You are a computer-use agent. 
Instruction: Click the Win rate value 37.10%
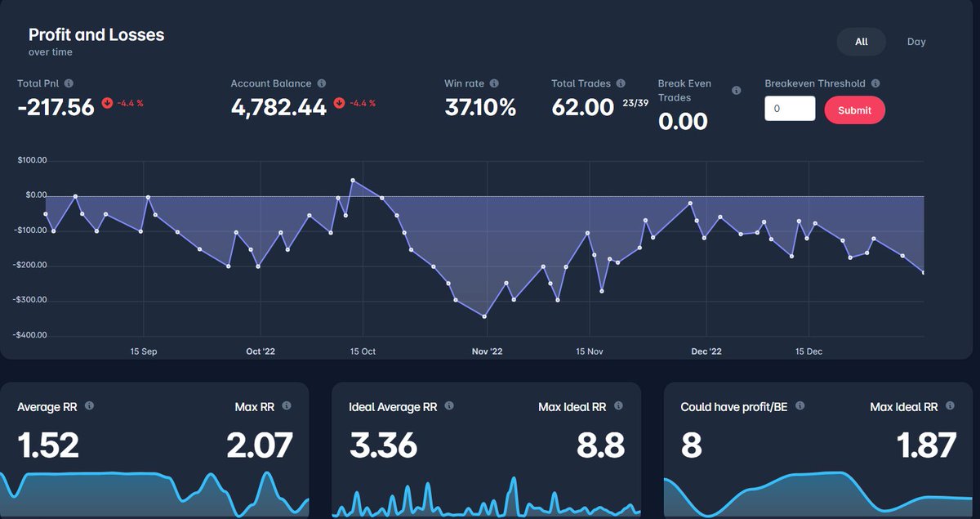[480, 107]
